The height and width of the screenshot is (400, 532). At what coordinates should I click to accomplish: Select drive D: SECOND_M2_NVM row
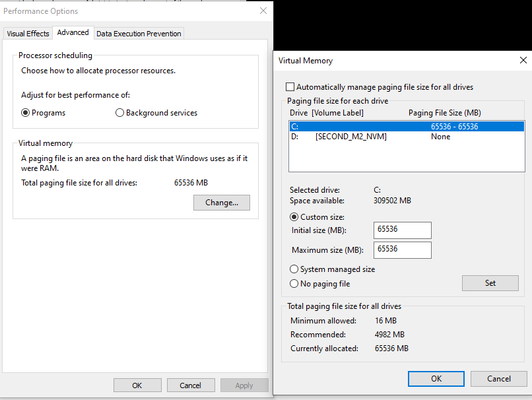point(407,137)
